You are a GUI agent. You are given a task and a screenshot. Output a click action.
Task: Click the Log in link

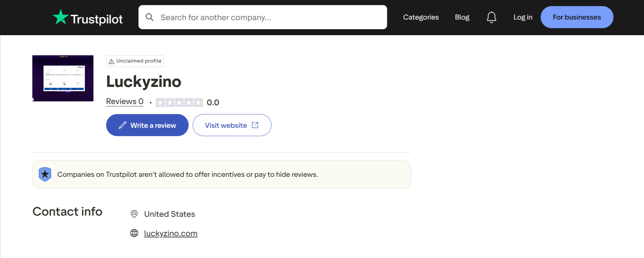(523, 17)
